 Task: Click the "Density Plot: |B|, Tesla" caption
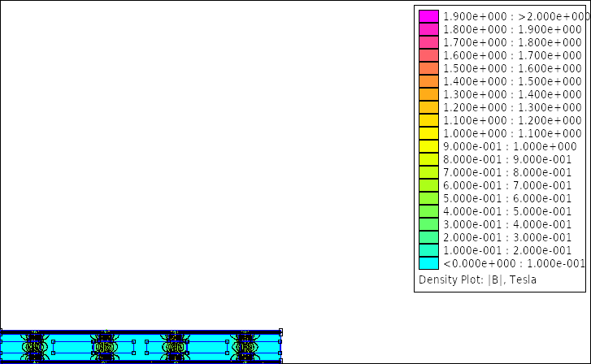point(477,280)
